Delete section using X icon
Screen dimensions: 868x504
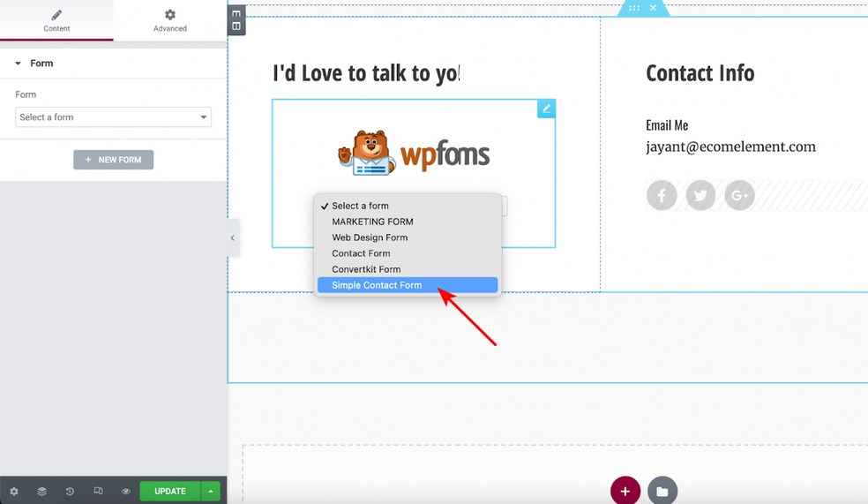coord(654,8)
